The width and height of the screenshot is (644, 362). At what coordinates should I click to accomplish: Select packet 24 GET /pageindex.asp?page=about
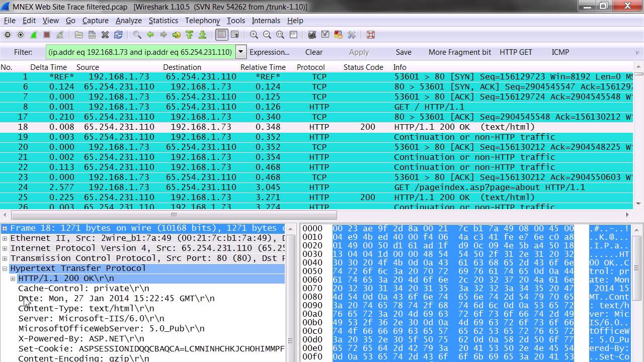tap(317, 187)
